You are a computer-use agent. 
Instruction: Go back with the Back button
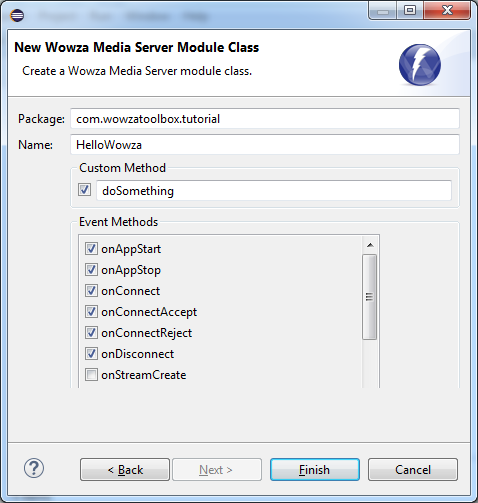point(125,470)
